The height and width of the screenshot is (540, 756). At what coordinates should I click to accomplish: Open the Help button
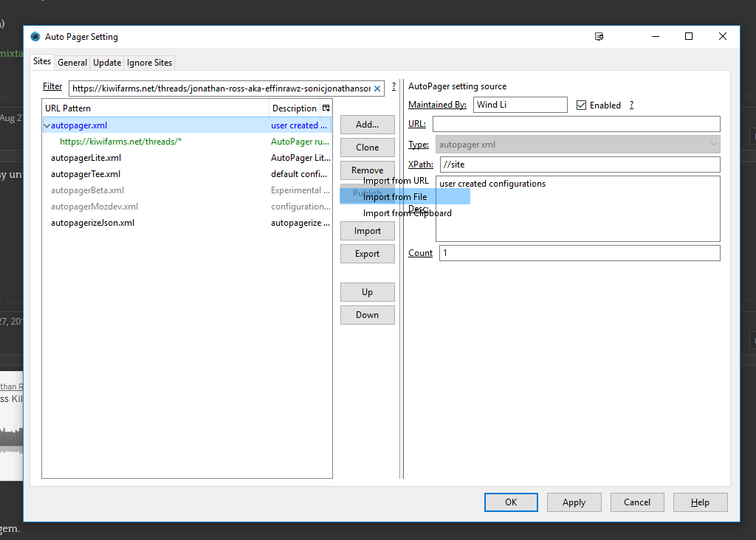point(700,502)
